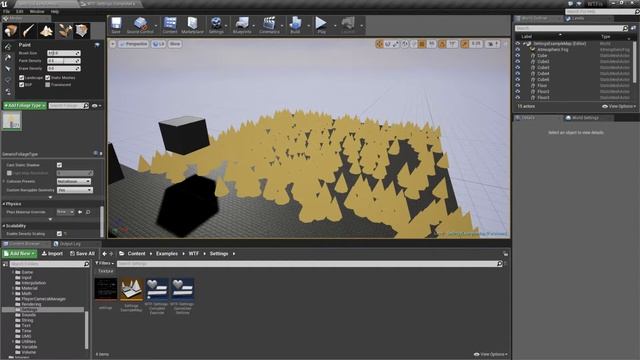Select the foliage Paint tool icon

(x=8, y=47)
